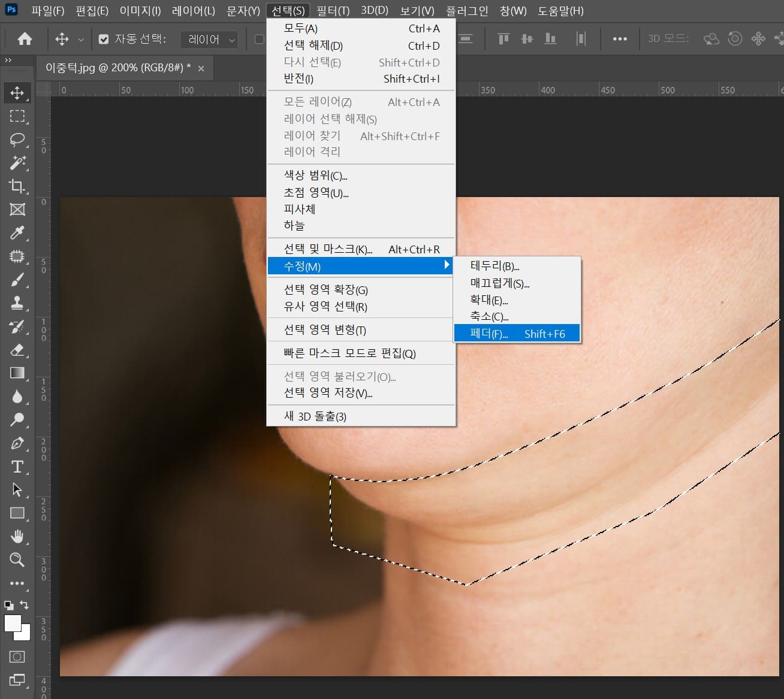Select the Path Selection tool
The image size is (784, 699).
coord(17,490)
